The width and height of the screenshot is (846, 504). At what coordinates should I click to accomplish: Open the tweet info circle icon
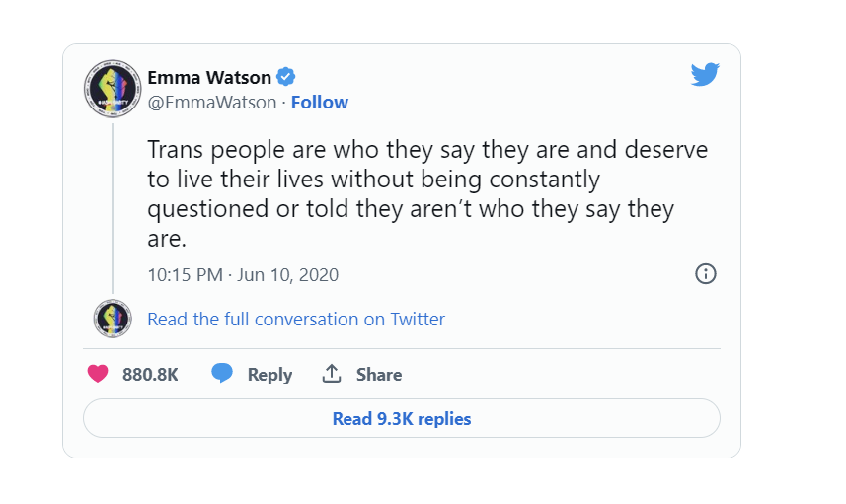tap(705, 274)
